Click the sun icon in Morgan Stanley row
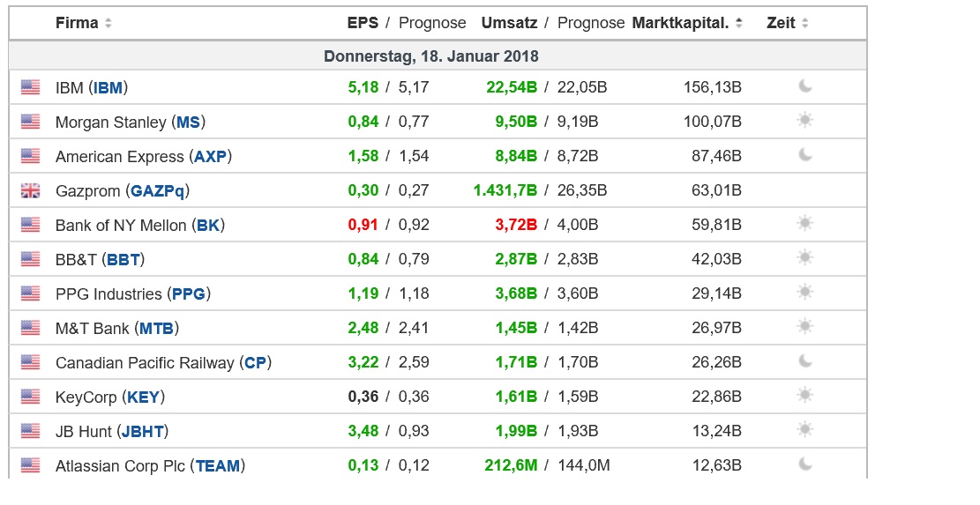 [804, 121]
